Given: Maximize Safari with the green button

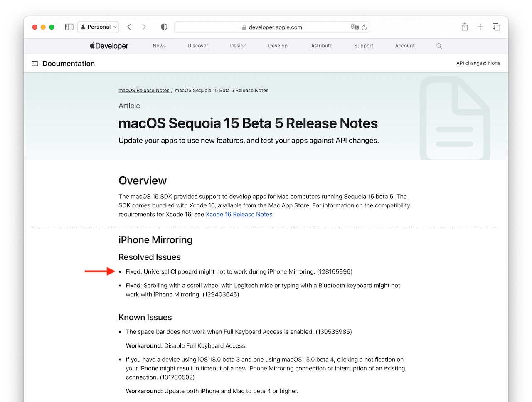Looking at the screenshot, I should pos(52,27).
